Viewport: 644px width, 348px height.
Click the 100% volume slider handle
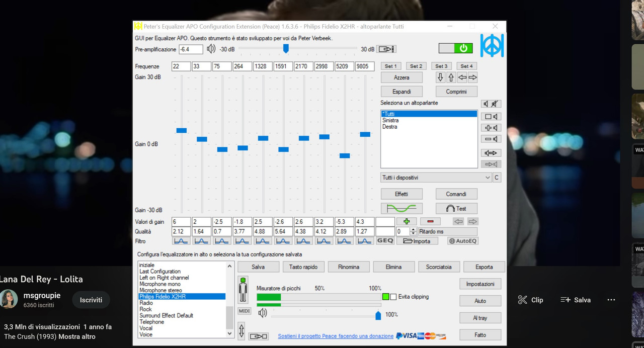point(378,315)
